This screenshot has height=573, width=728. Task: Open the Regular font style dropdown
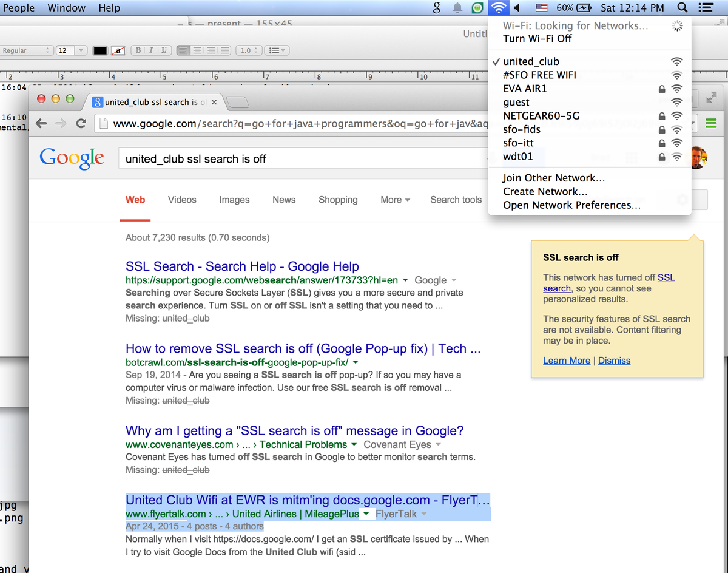pos(26,50)
